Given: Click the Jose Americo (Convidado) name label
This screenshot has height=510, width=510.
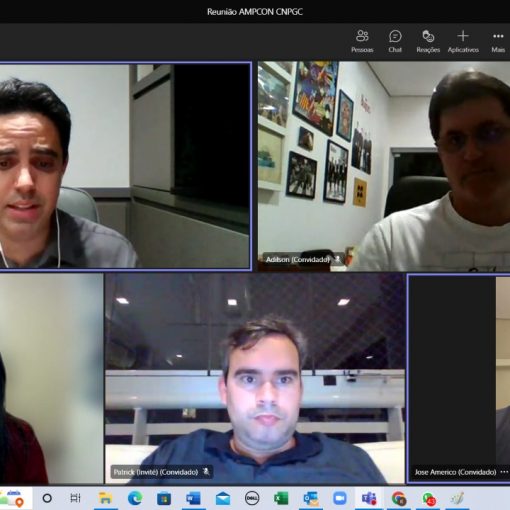Looking at the screenshot, I should 455,472.
